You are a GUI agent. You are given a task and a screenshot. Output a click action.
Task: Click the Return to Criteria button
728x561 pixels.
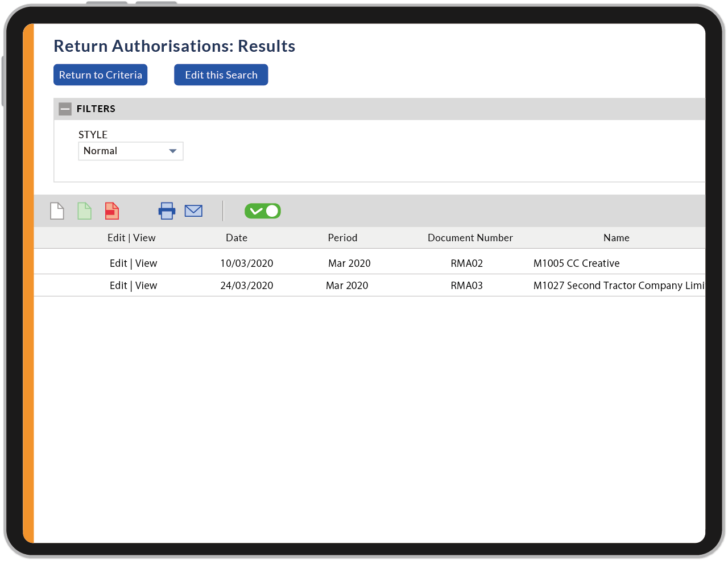pos(100,75)
